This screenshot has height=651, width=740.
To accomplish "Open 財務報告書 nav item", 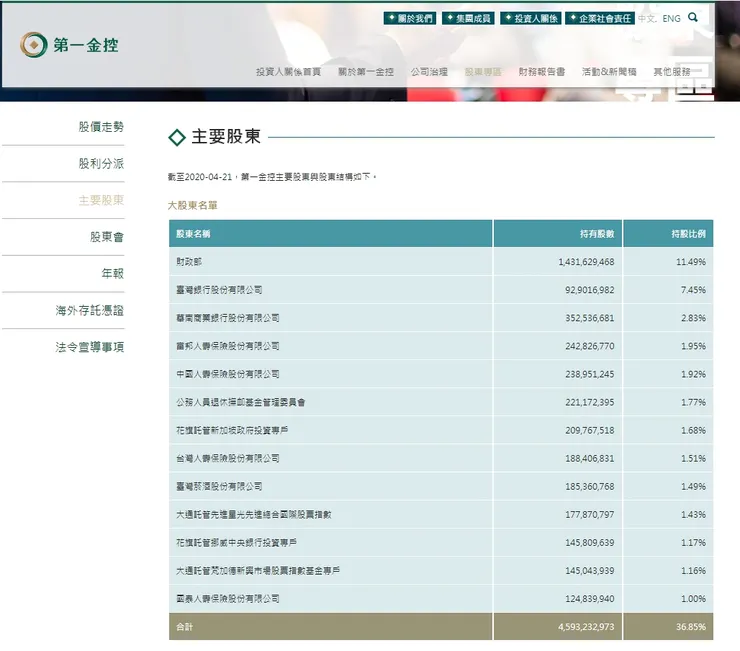I will pyautogui.click(x=541, y=72).
